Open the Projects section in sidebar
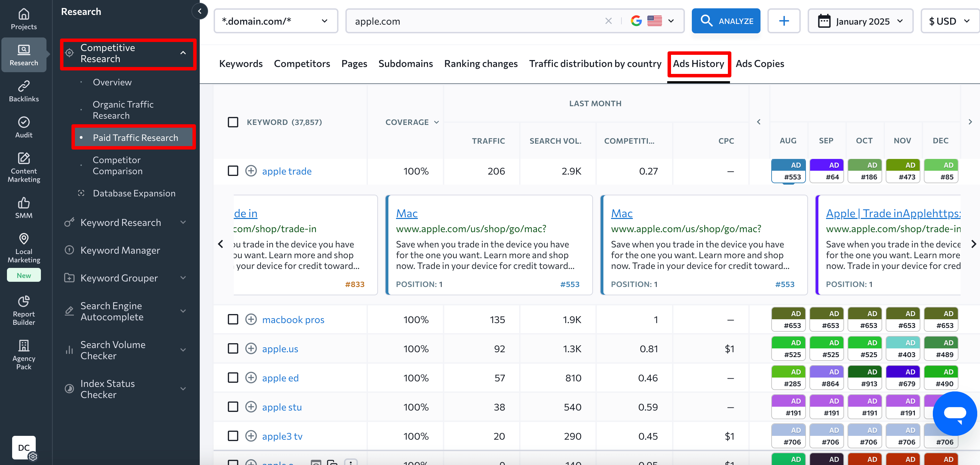 pyautogui.click(x=24, y=19)
